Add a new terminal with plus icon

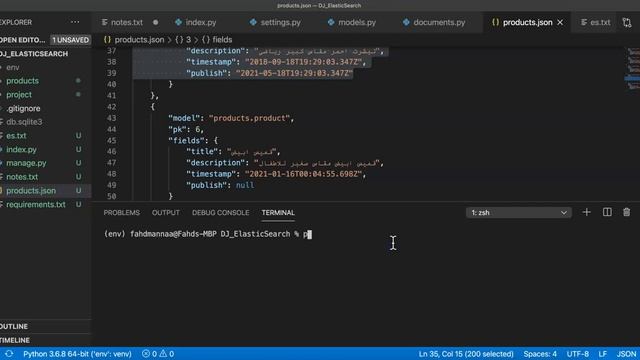(x=587, y=212)
